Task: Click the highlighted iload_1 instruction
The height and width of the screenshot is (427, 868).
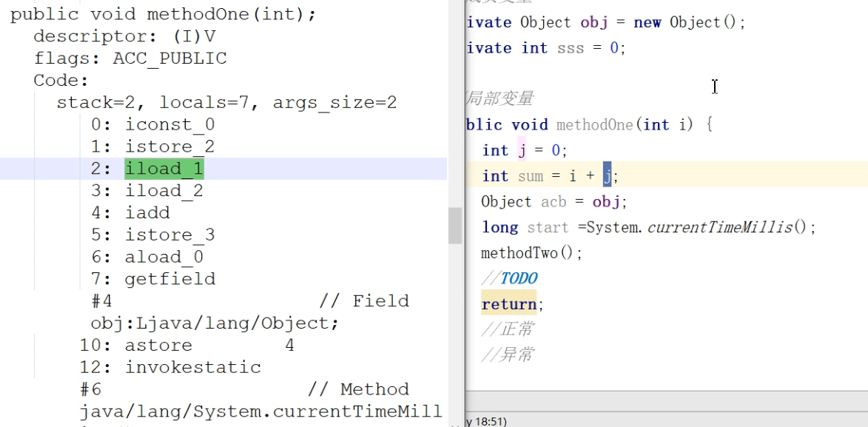Action: 164,169
